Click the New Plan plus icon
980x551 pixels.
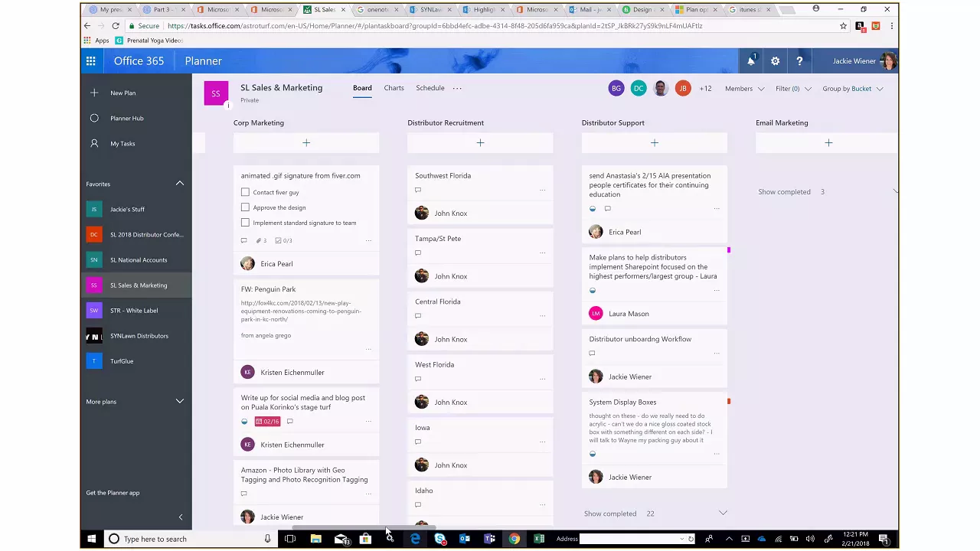tap(94, 93)
